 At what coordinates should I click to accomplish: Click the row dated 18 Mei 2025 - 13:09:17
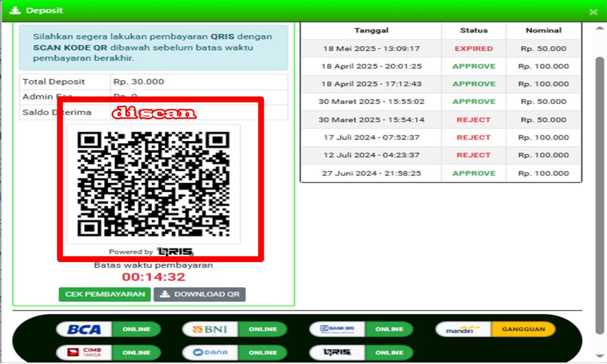(441, 49)
